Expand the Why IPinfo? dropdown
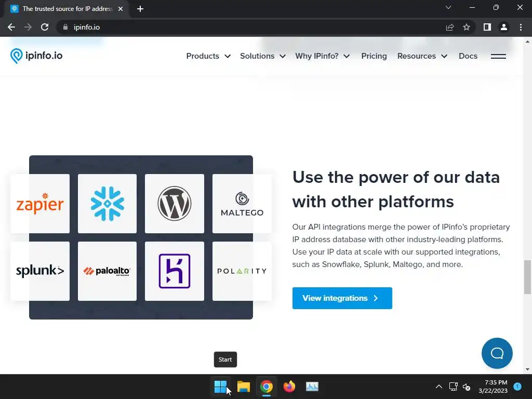 [322, 56]
